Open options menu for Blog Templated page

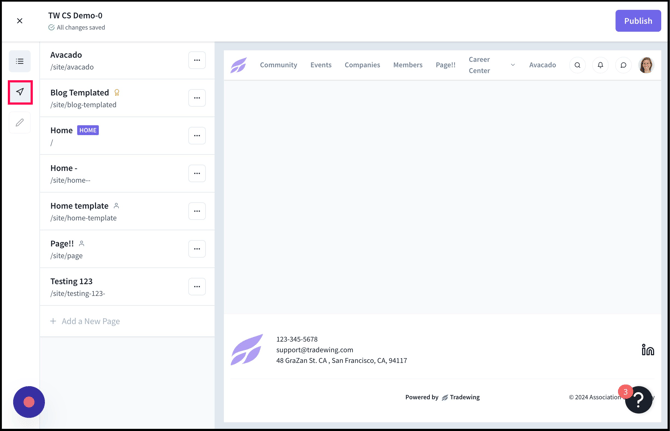(x=197, y=98)
